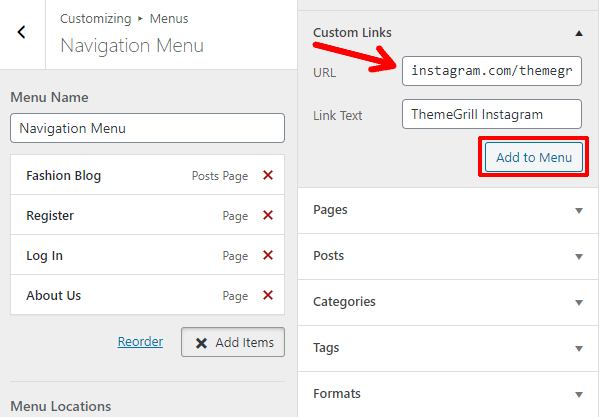Click the Add to Menu button

(533, 158)
